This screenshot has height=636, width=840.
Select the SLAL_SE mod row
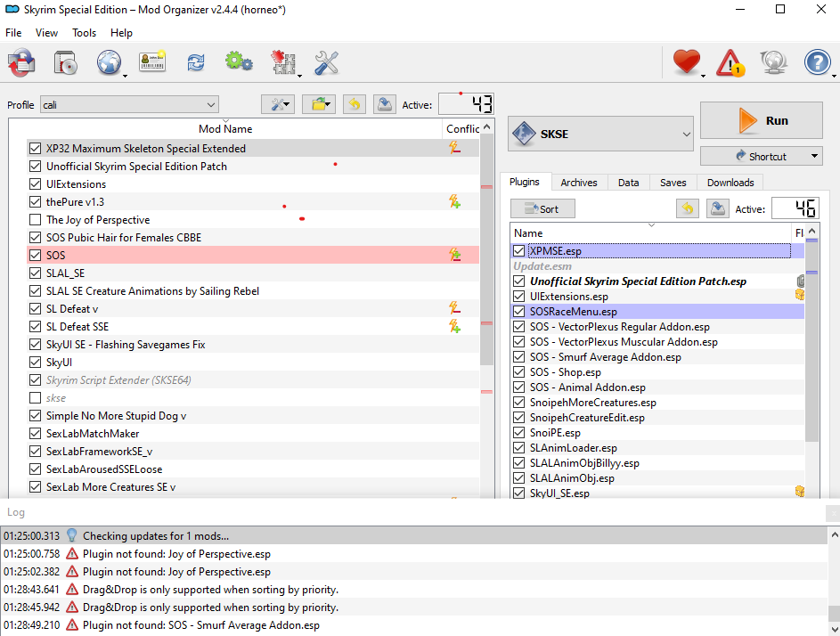tap(253, 273)
